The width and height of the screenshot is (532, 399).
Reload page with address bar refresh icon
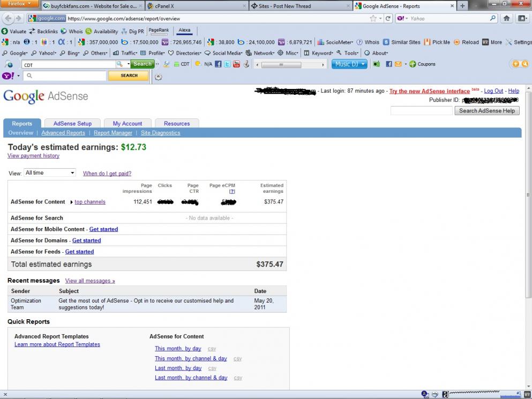click(388, 18)
